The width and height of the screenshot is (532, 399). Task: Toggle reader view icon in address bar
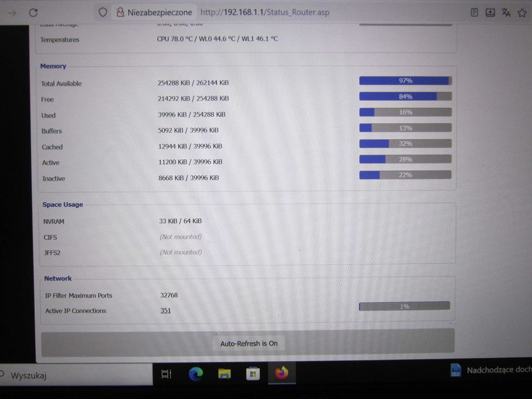474,13
